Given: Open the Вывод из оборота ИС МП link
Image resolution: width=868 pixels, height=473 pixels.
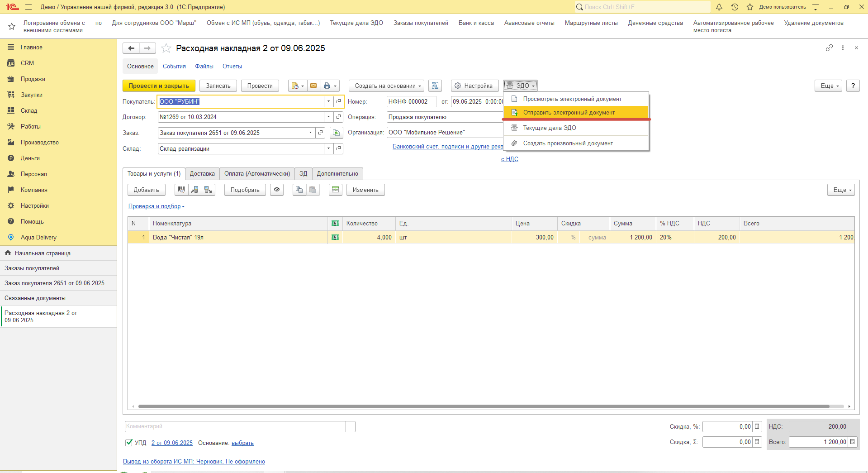Looking at the screenshot, I should pos(194,461).
